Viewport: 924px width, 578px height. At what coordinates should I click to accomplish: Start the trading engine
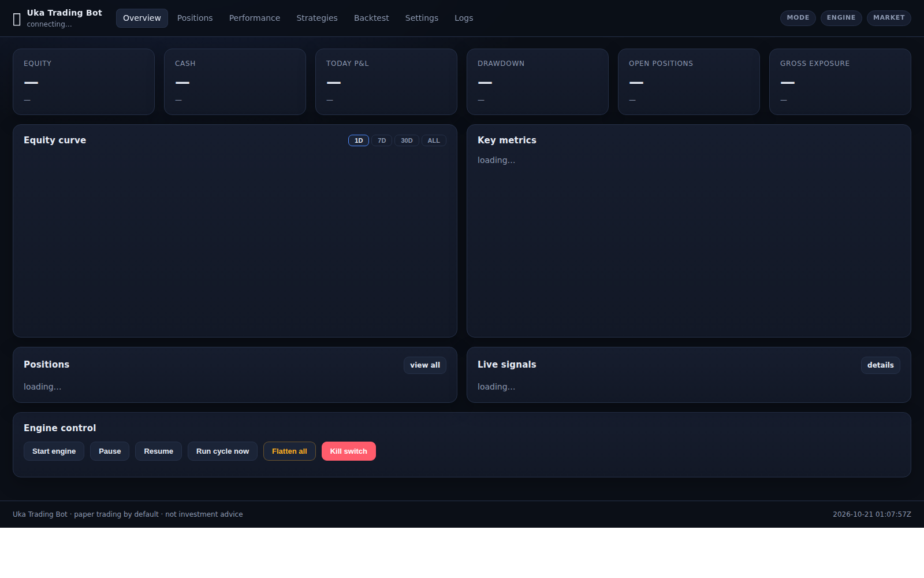coord(54,451)
